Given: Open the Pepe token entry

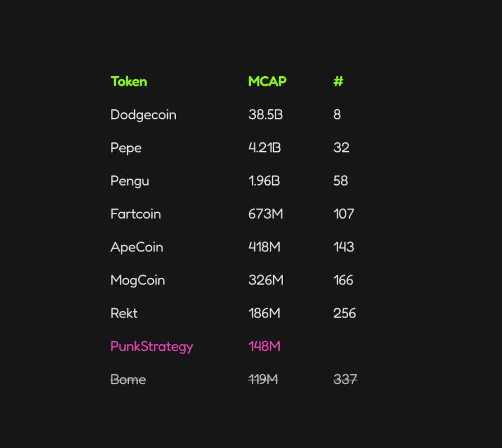Looking at the screenshot, I should (x=126, y=148).
